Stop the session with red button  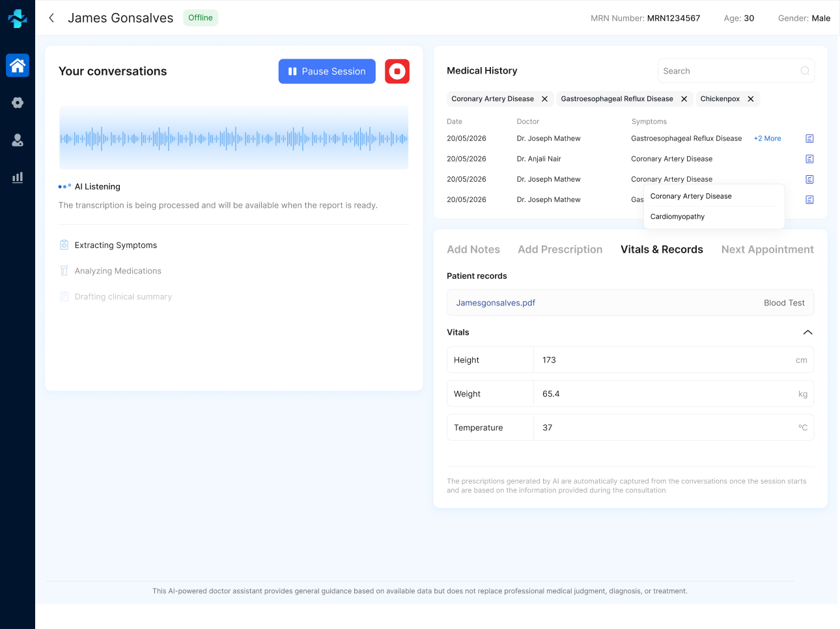click(x=397, y=72)
